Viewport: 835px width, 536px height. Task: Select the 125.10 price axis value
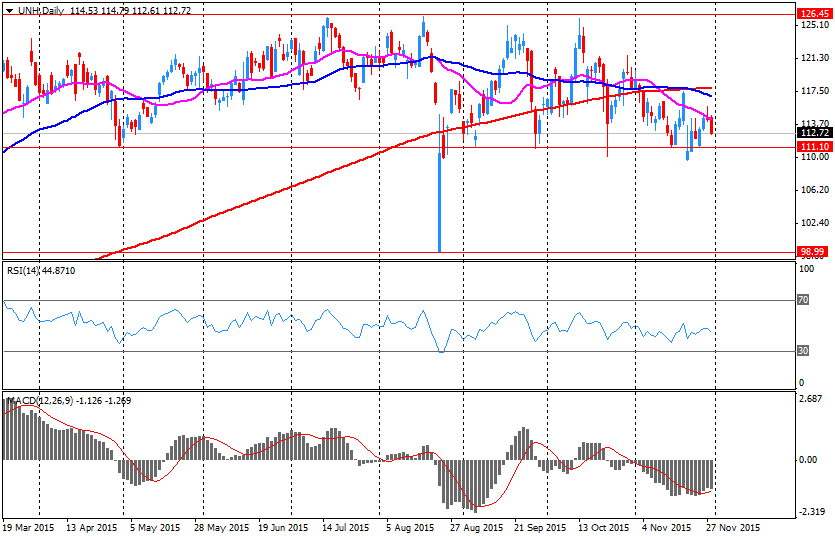click(x=815, y=24)
